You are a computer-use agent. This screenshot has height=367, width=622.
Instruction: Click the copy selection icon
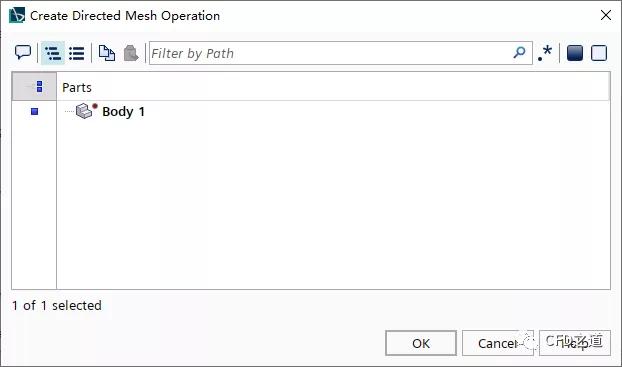[107, 53]
